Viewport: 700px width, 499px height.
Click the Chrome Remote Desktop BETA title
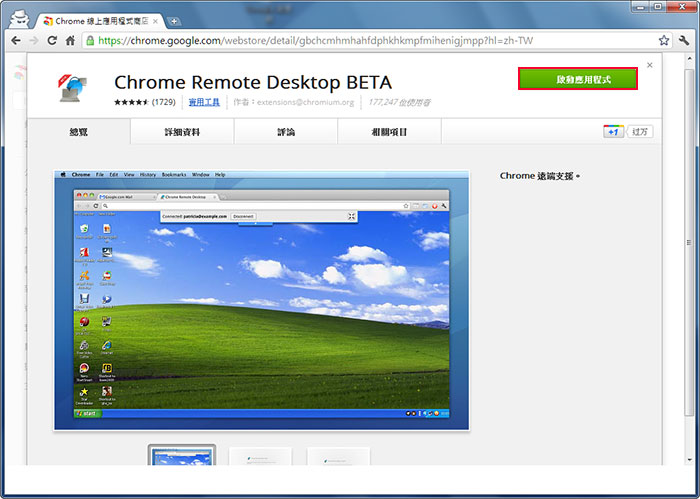pyautogui.click(x=253, y=82)
